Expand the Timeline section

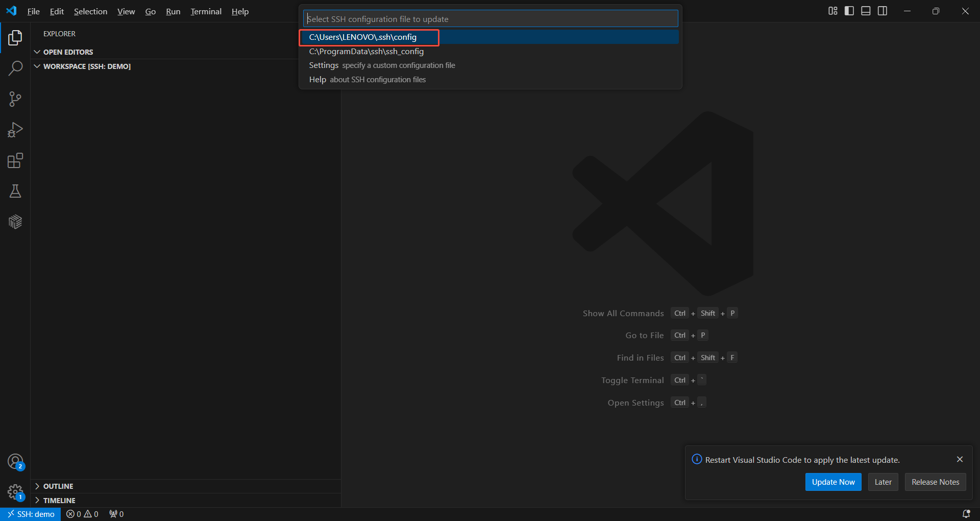[x=59, y=501]
